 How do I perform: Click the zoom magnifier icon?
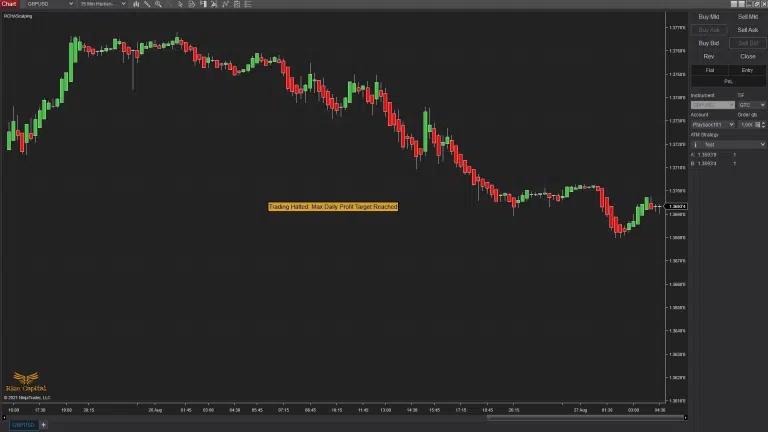(159, 4)
